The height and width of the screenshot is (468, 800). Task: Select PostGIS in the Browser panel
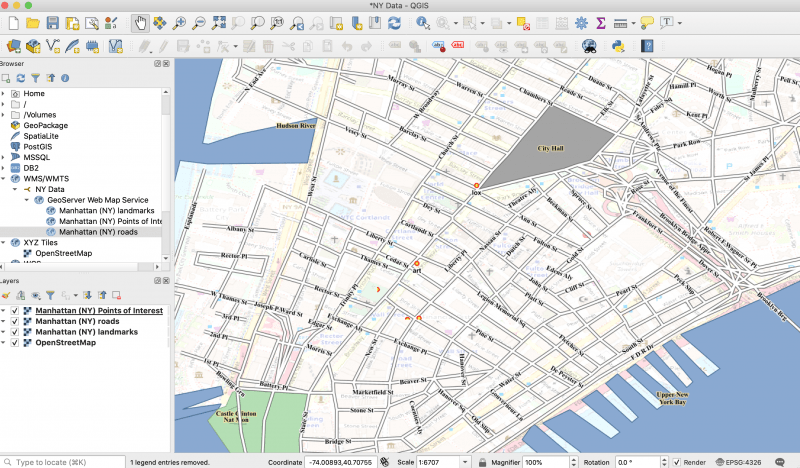38,146
